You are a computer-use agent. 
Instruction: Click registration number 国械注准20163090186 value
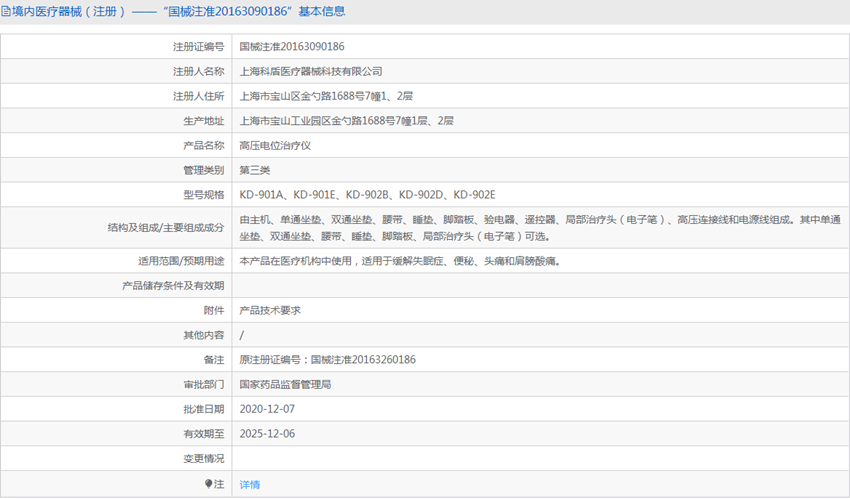pos(292,47)
